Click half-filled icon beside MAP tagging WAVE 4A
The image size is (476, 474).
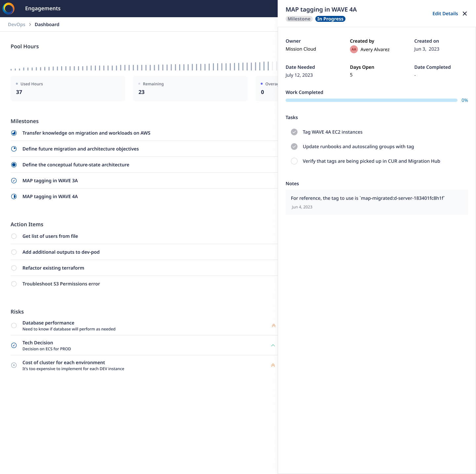click(14, 196)
